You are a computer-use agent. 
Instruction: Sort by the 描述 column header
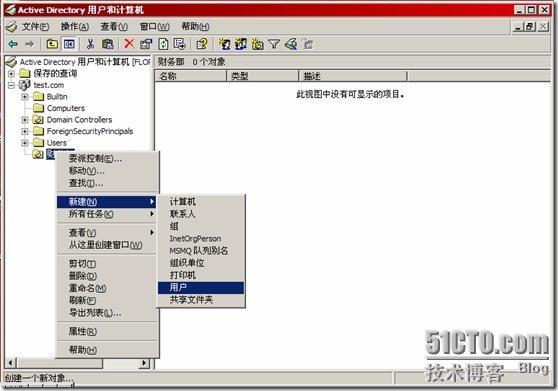coord(353,76)
